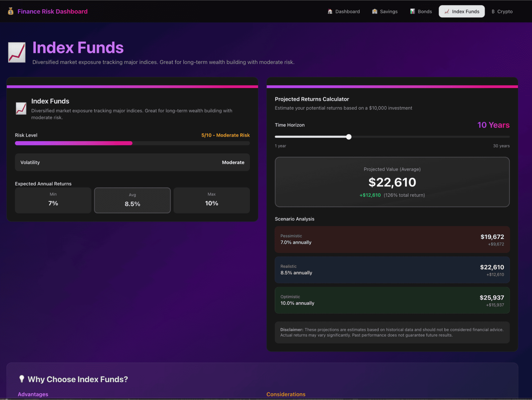Select the Crypto tab
This screenshot has width=532, height=400.
click(502, 11)
